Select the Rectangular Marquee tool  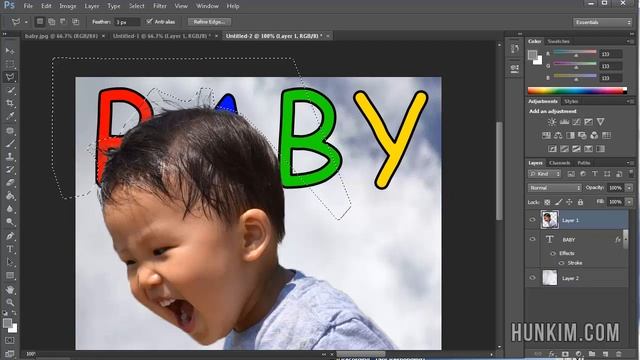pyautogui.click(x=10, y=64)
